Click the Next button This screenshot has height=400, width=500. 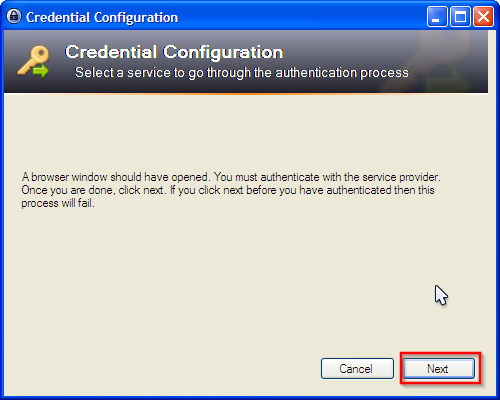point(438,368)
